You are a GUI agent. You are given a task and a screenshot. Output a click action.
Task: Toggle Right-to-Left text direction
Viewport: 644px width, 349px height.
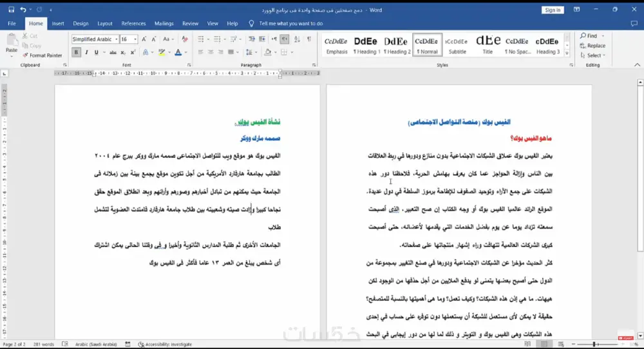coord(285,39)
